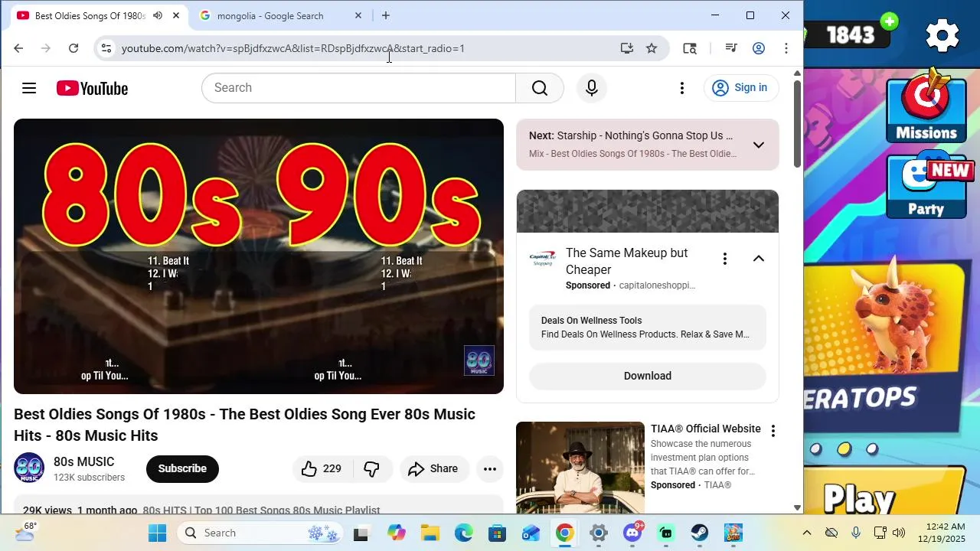Click the Chrome address bar URL
Screen dimensions: 980x551
tap(293, 48)
